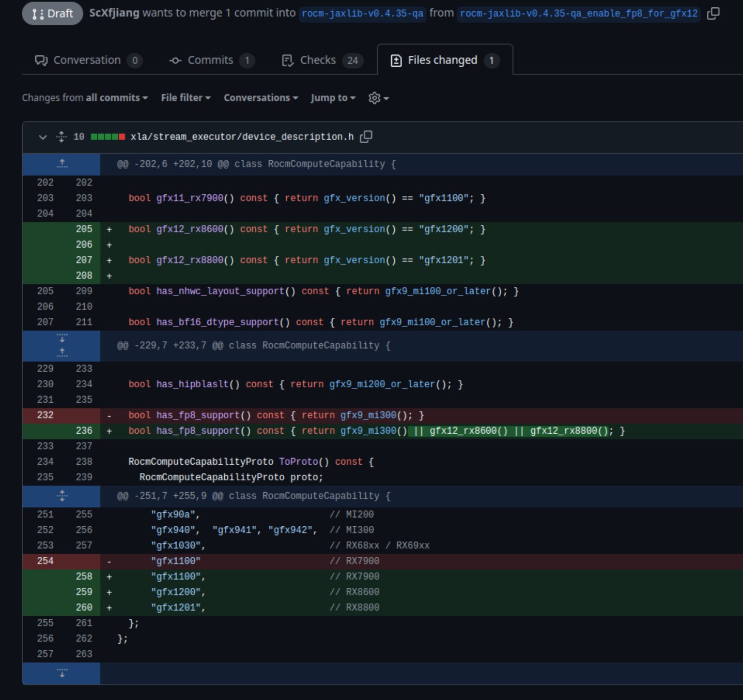The height and width of the screenshot is (700, 743).
Task: Click added line number 258
Action: [84, 576]
